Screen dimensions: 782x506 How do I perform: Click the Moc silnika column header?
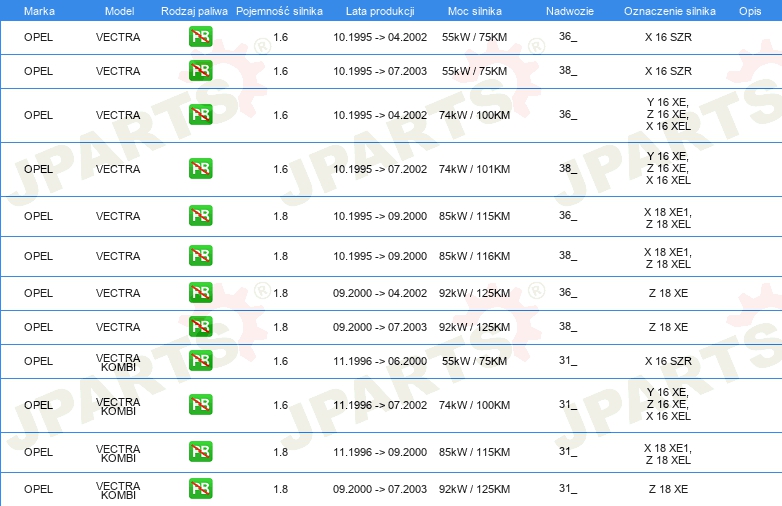(x=475, y=11)
